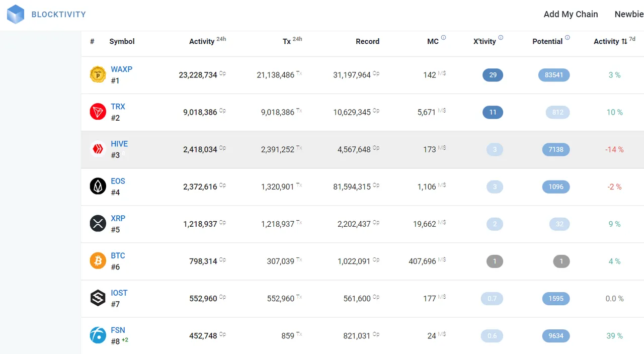Click IOST Potential badge 1595
This screenshot has width=644, height=354.
point(556,298)
